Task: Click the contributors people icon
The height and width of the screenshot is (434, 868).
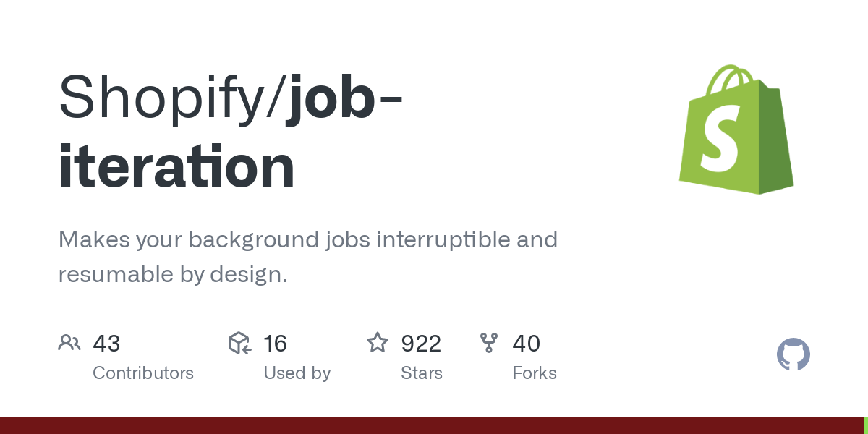Action: 69,343
